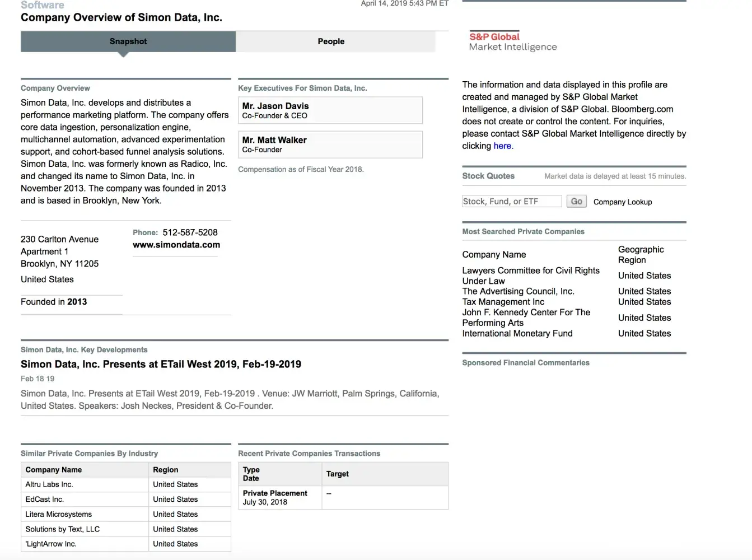Open the ETail West 2019 development headline
The image size is (752, 560).
(161, 364)
